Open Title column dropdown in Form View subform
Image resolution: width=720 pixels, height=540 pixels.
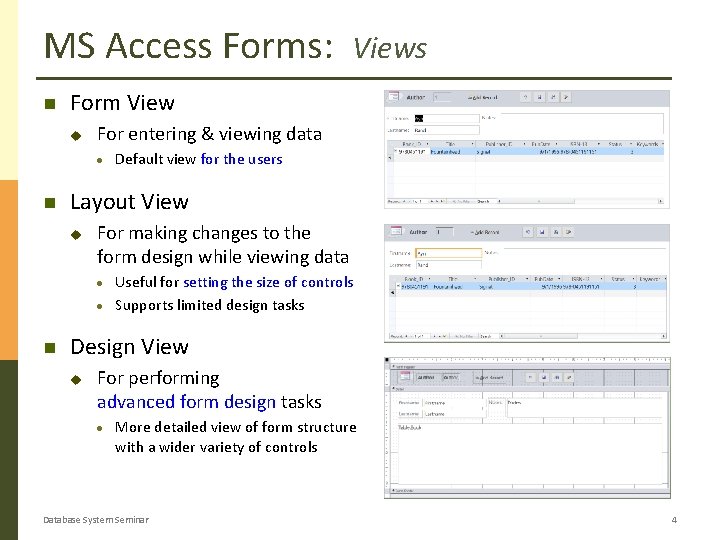point(472,144)
